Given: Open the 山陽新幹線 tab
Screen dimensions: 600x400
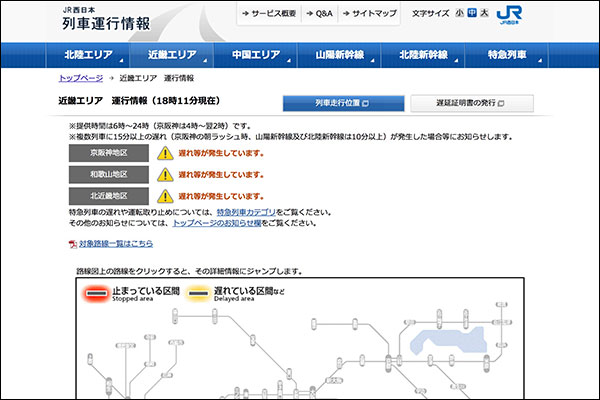Looking at the screenshot, I should 339,55.
